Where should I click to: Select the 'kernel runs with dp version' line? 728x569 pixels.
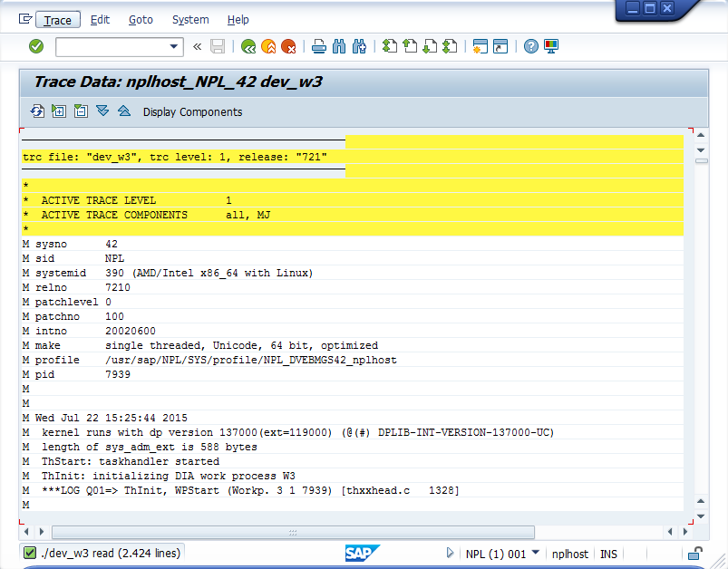pyautogui.click(x=353, y=432)
